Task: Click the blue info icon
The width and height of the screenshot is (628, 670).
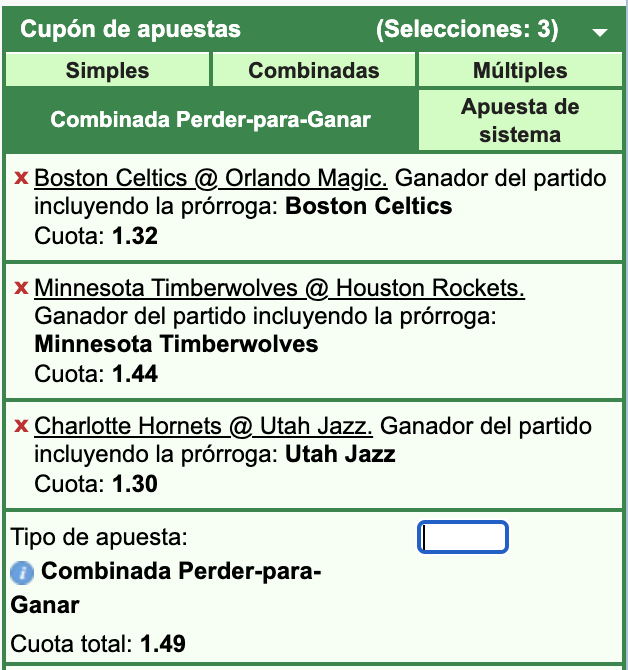Action: [22, 573]
